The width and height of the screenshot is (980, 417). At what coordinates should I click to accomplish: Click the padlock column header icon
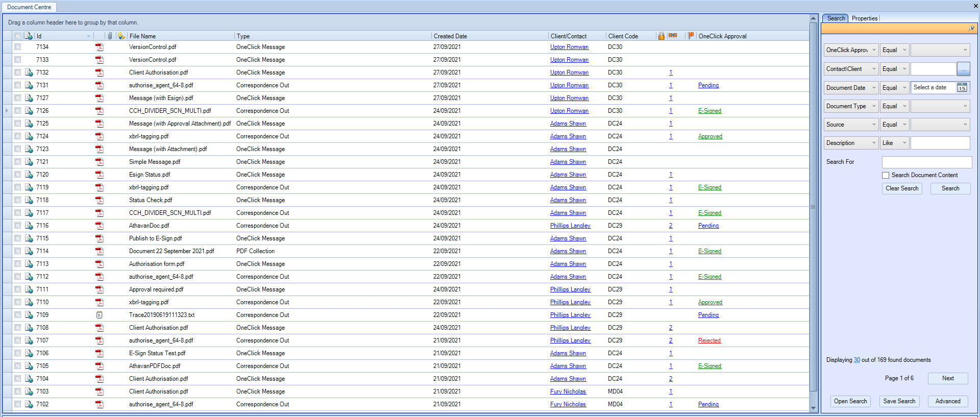pos(661,36)
